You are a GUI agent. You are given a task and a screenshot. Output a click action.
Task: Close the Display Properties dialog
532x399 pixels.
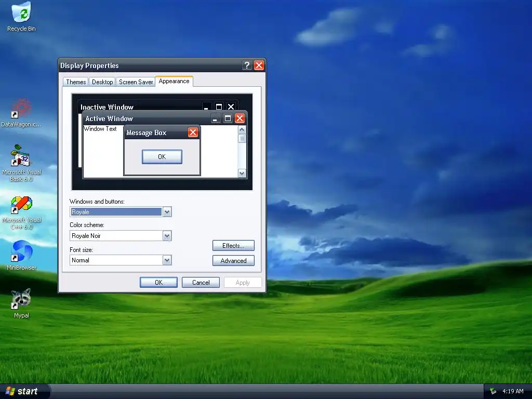259,65
